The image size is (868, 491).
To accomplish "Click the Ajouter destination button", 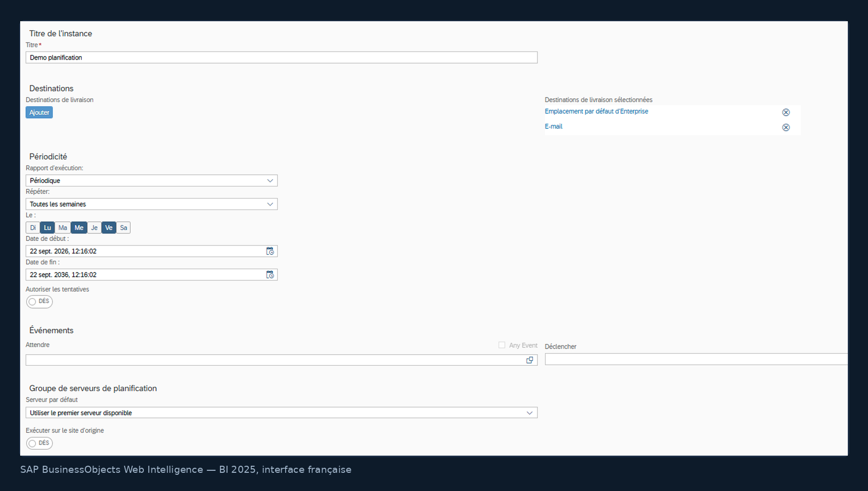I will 39,113.
